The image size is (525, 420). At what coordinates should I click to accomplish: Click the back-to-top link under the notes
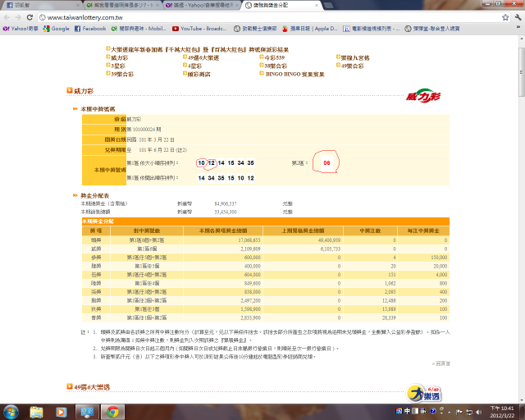441,363
